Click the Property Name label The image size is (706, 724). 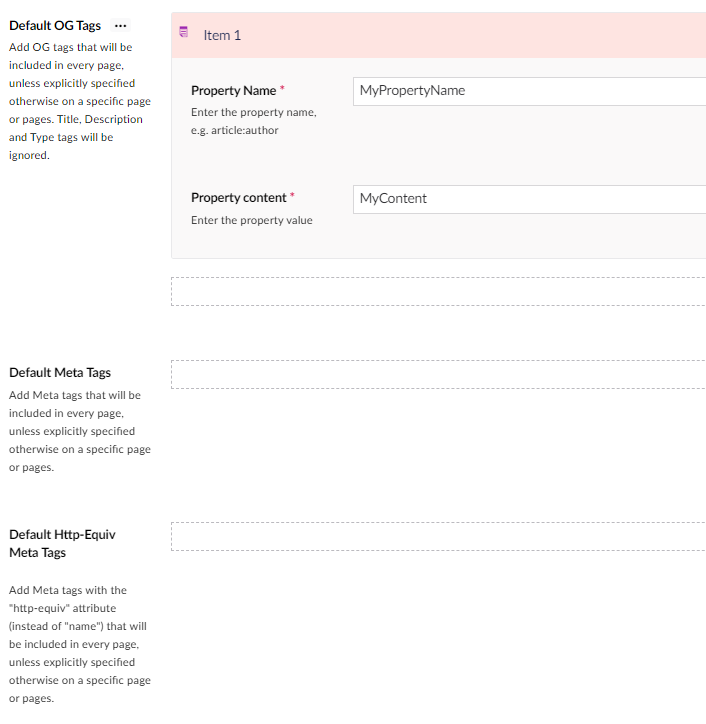coord(233,91)
